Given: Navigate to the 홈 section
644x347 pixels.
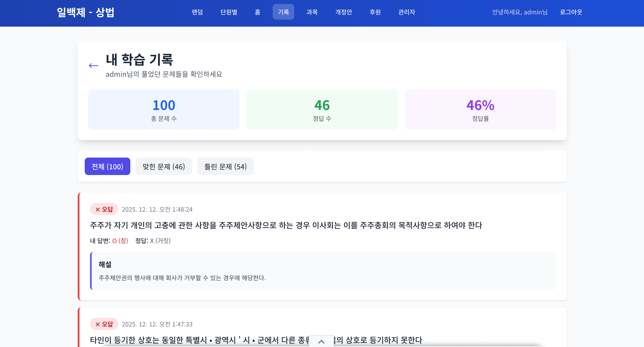Looking at the screenshot, I should [257, 12].
